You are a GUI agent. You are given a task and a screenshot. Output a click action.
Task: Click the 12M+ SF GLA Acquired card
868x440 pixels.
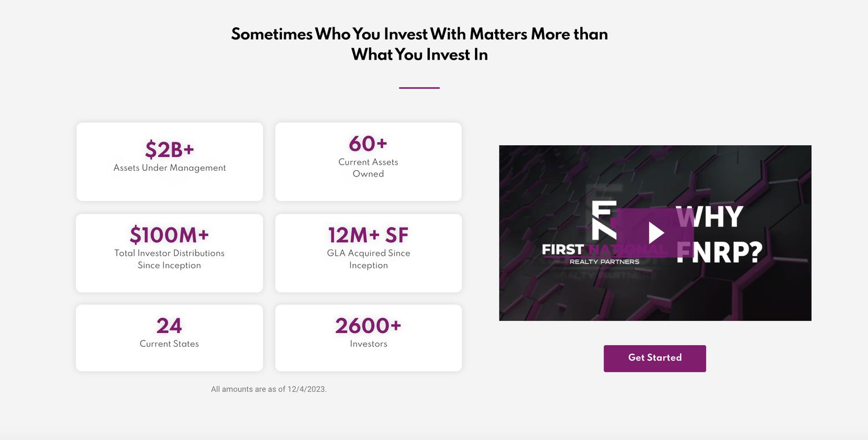click(x=368, y=253)
